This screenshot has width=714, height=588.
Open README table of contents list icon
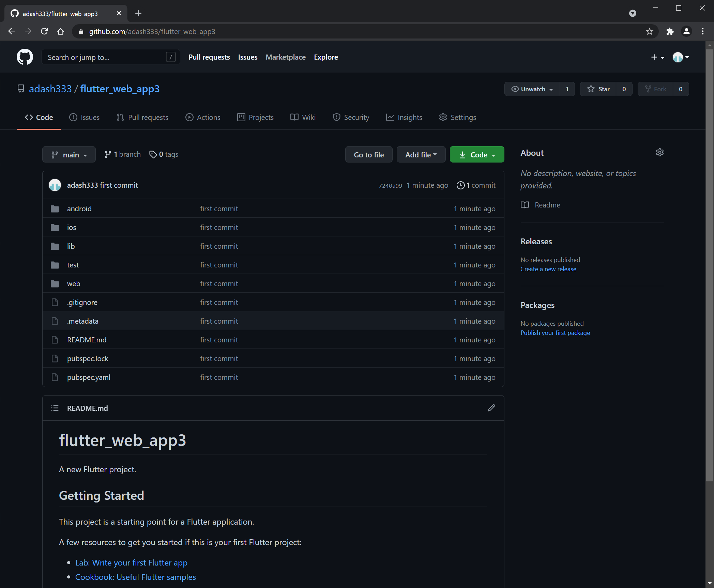[x=55, y=408]
